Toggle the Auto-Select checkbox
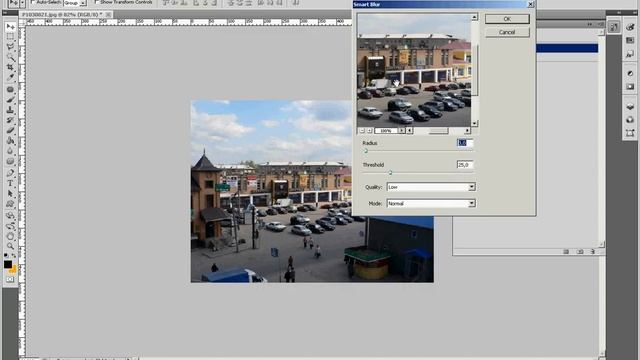The width and height of the screenshot is (640, 360). coord(33,2)
